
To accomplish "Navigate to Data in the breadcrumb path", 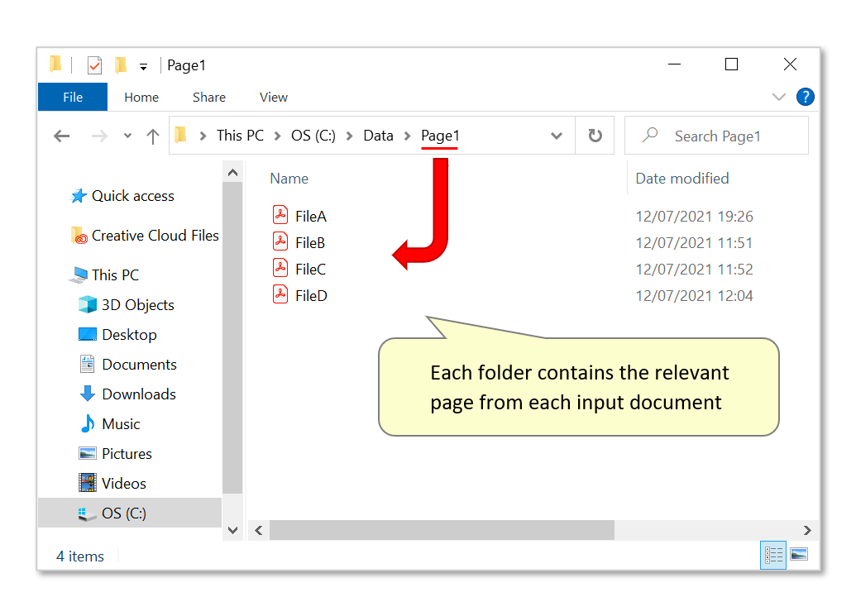I will point(378,136).
